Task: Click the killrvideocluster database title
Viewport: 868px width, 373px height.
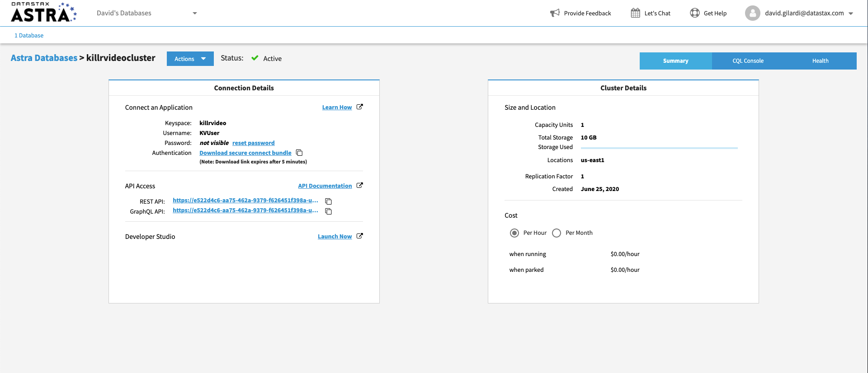Action: (121, 58)
